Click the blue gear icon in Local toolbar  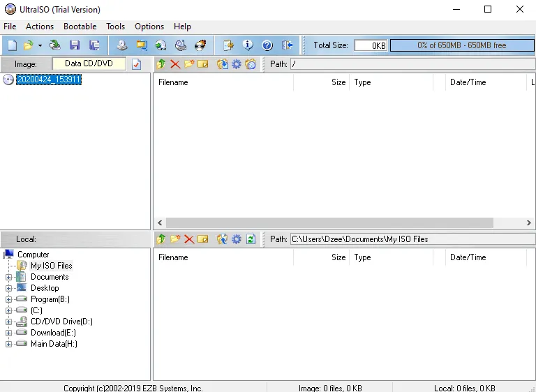pos(236,239)
